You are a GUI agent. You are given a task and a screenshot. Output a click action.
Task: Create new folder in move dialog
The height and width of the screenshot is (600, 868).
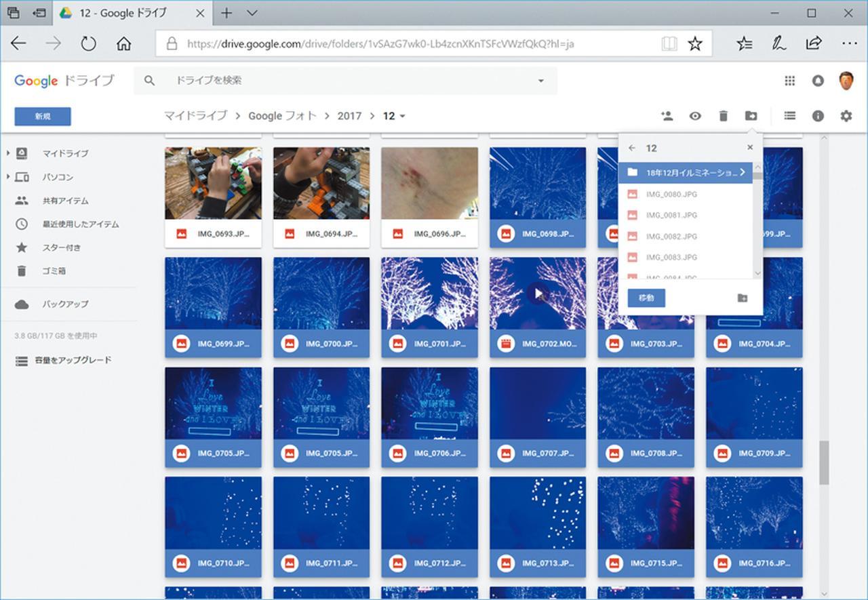[x=743, y=298]
